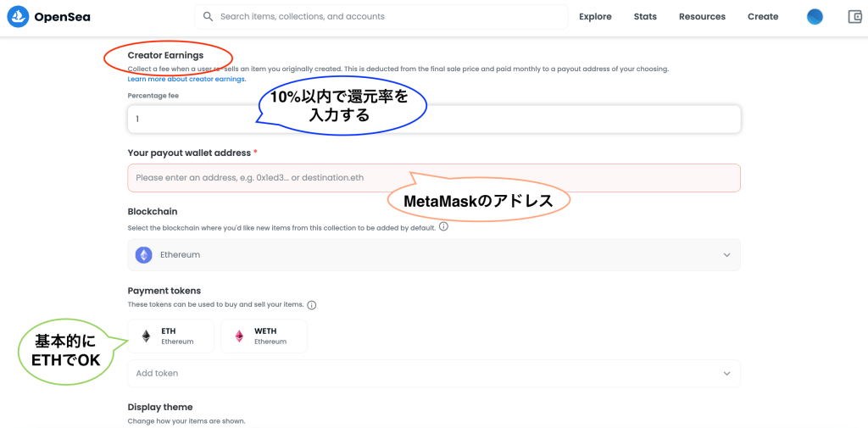The width and height of the screenshot is (868, 428).
Task: Click the Blockchain info circle icon
Action: 443,227
